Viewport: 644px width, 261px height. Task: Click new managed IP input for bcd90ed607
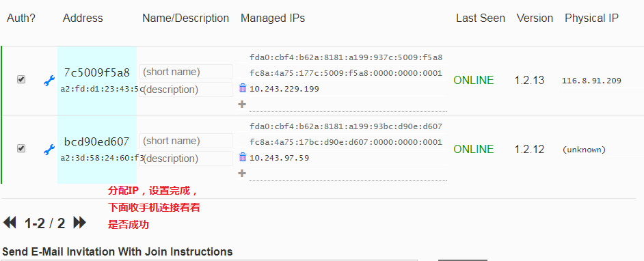coord(348,174)
